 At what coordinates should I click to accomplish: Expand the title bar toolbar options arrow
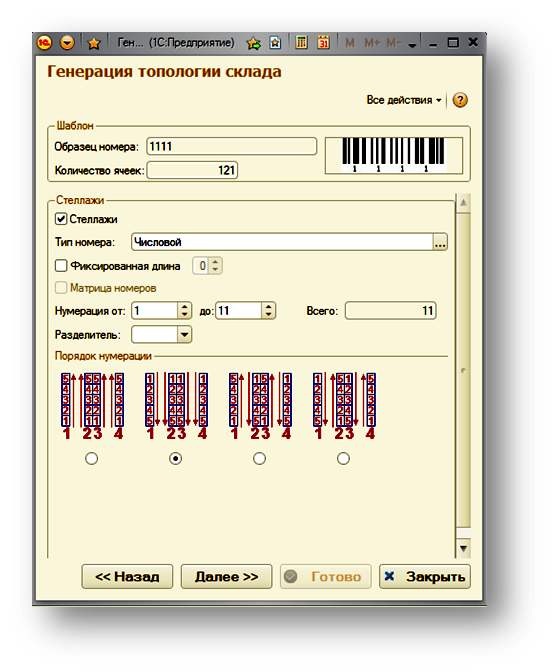(412, 45)
